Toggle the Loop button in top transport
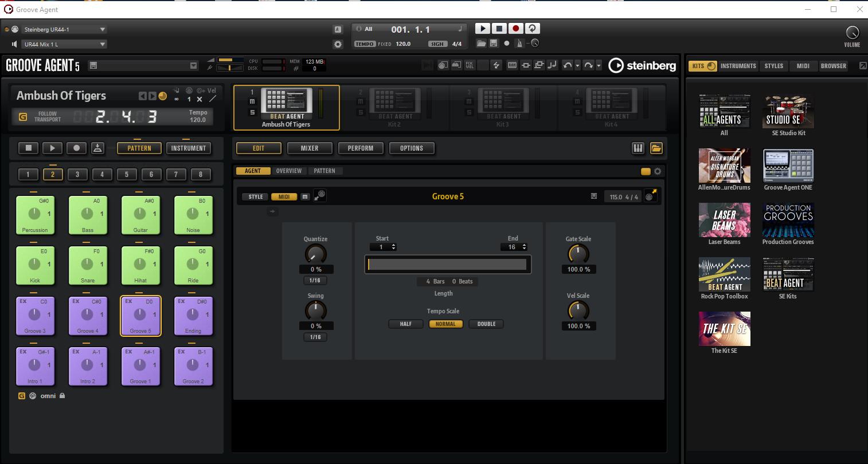Screen dimensions: 868x464 [x=533, y=29]
